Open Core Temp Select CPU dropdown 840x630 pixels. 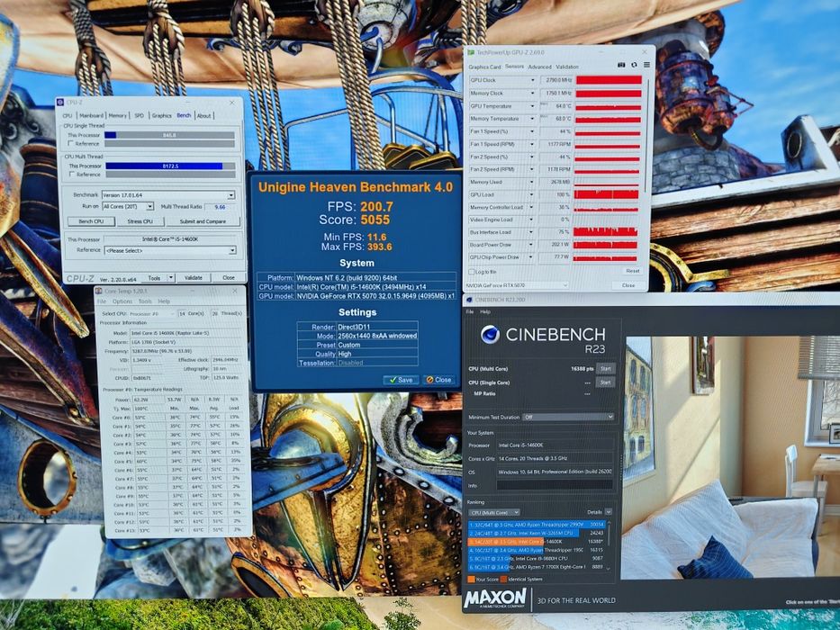point(151,313)
